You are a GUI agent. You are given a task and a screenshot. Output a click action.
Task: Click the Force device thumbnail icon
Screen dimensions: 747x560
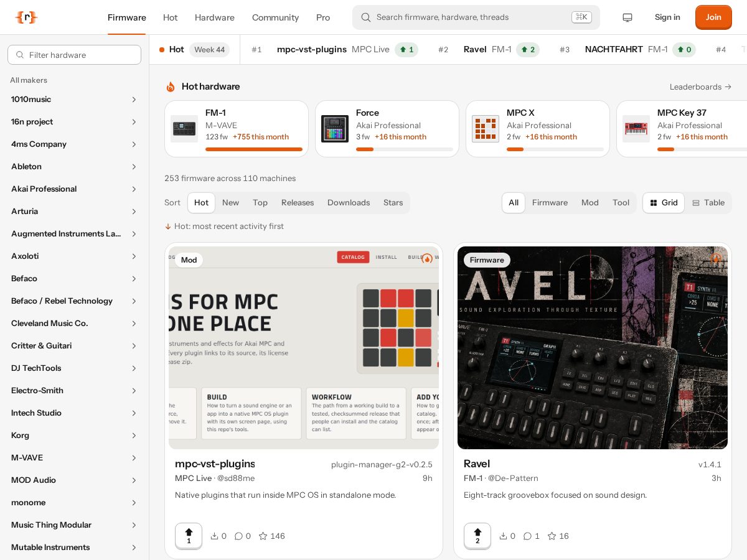tap(335, 129)
